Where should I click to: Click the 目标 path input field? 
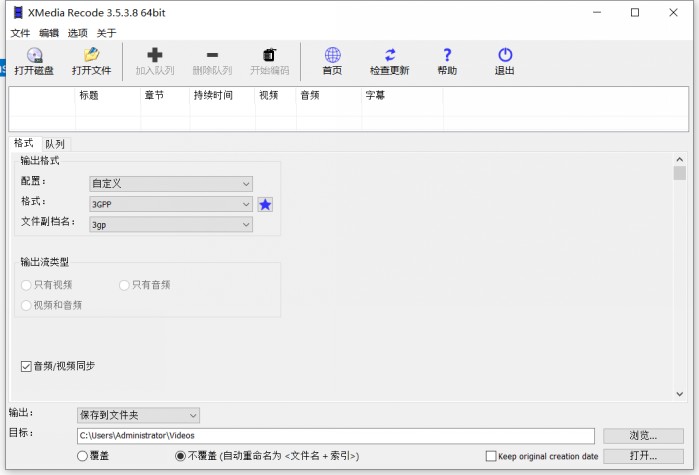pos(336,436)
